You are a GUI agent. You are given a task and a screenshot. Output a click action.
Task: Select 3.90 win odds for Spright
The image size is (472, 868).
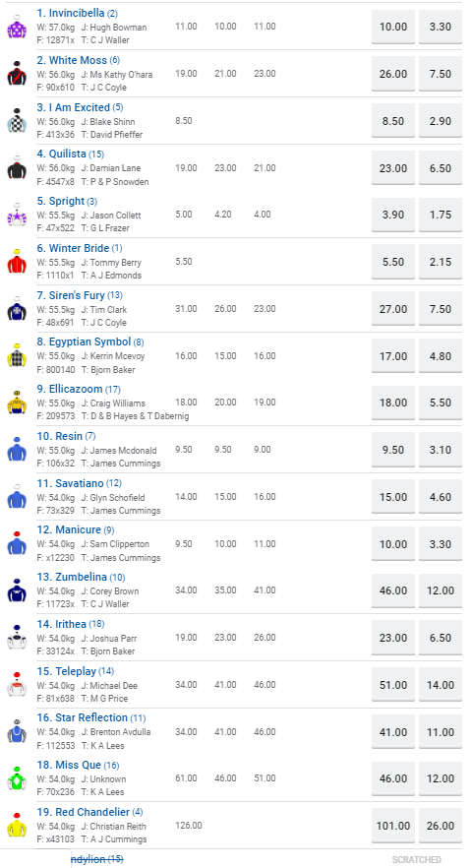pos(393,215)
